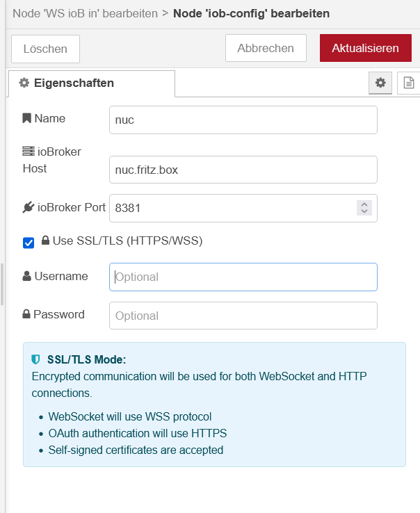Click the user icon beside Username
The width and height of the screenshot is (420, 513).
27,276
